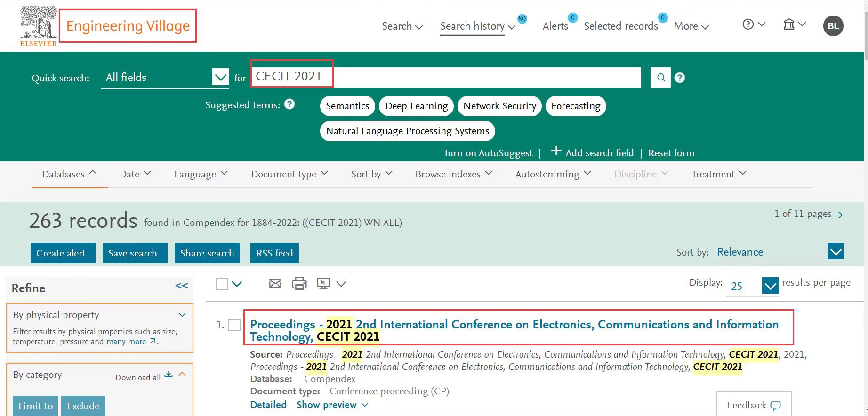This screenshot has width=868, height=416.
Task: Open the help question mark menu in the header
Action: point(753,24)
